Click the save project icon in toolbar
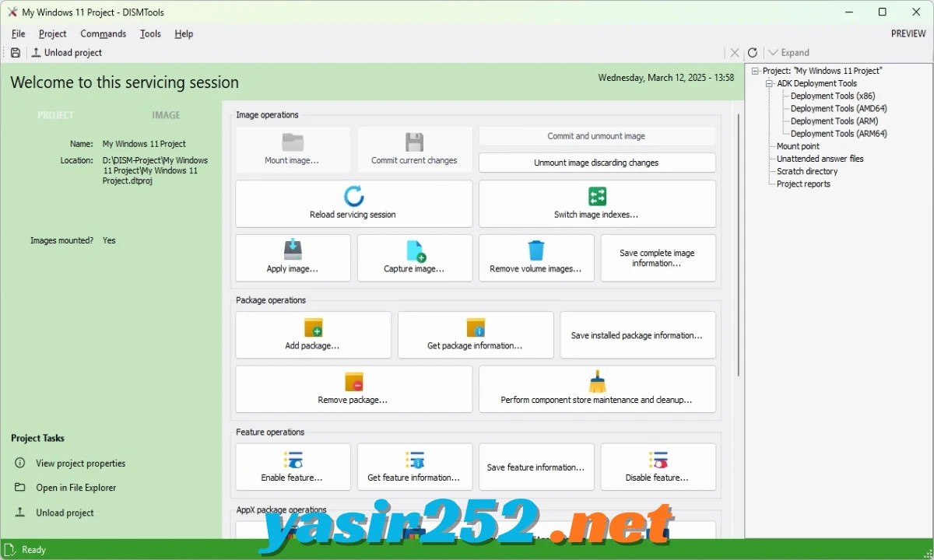Image resolution: width=934 pixels, height=560 pixels. click(x=16, y=53)
